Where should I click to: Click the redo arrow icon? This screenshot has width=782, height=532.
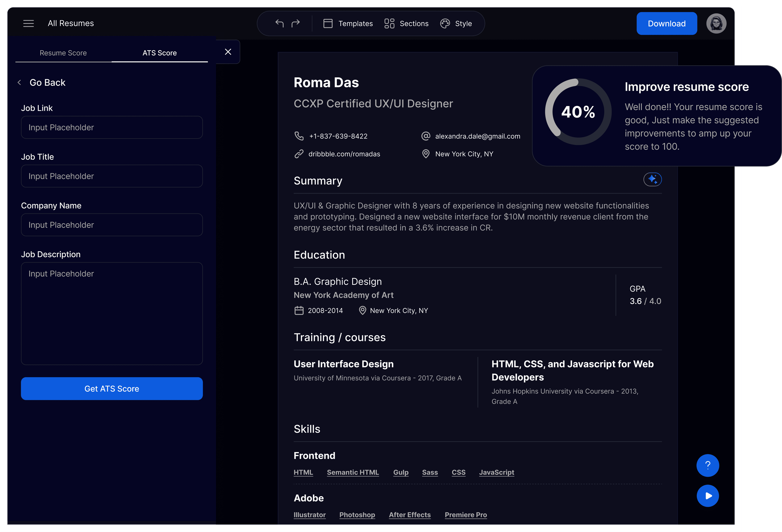[x=295, y=23]
